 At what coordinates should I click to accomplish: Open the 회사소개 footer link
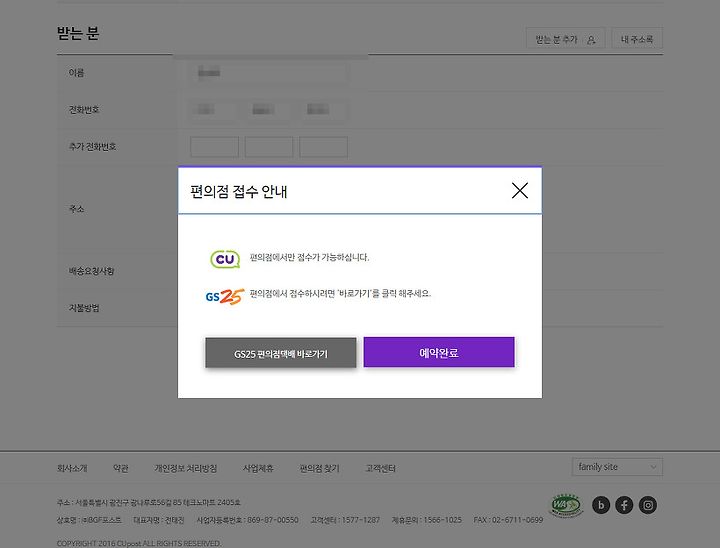pyautogui.click(x=72, y=468)
